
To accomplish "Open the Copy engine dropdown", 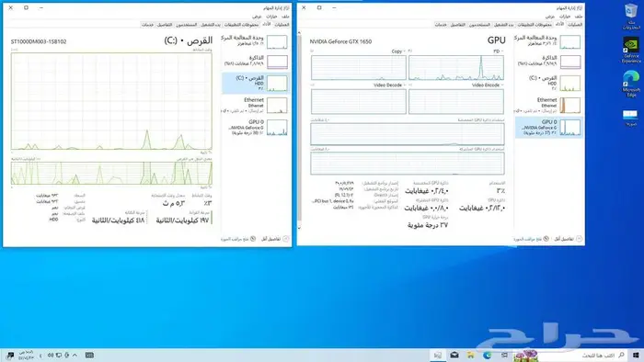I will 398,51.
